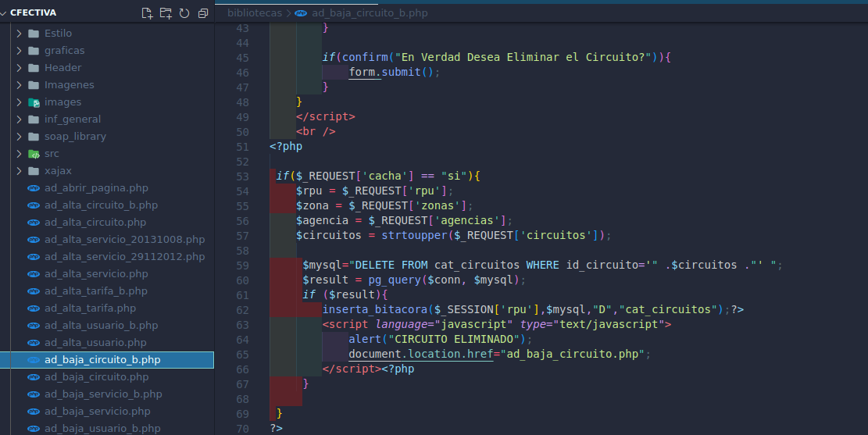Screen dimensions: 868x435
Task: Click ad_baja_circuito_b.php breadcrumb segment
Action: pos(370,12)
